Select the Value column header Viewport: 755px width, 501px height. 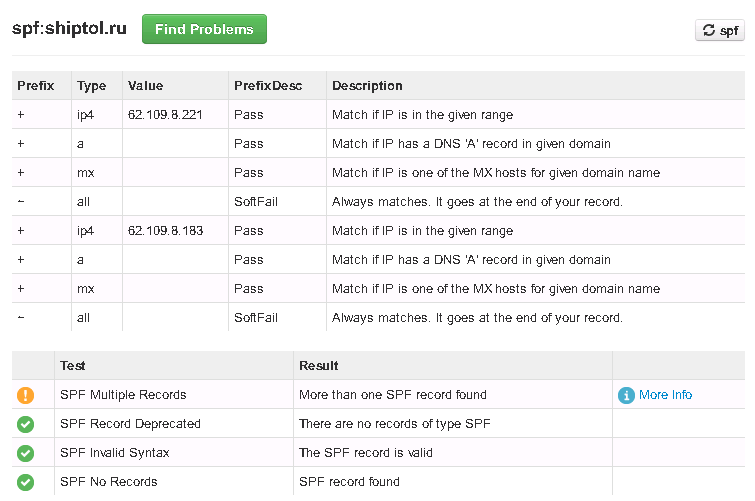coord(145,86)
